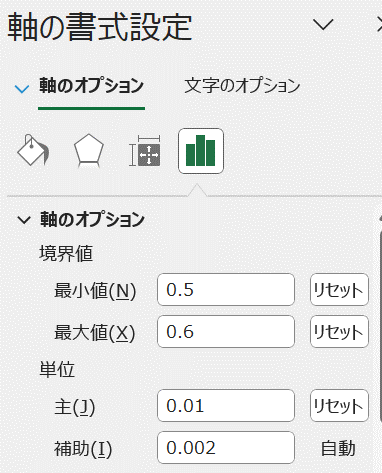Click the 自動 label next to 補助
This screenshot has height=473, width=382.
click(x=338, y=448)
